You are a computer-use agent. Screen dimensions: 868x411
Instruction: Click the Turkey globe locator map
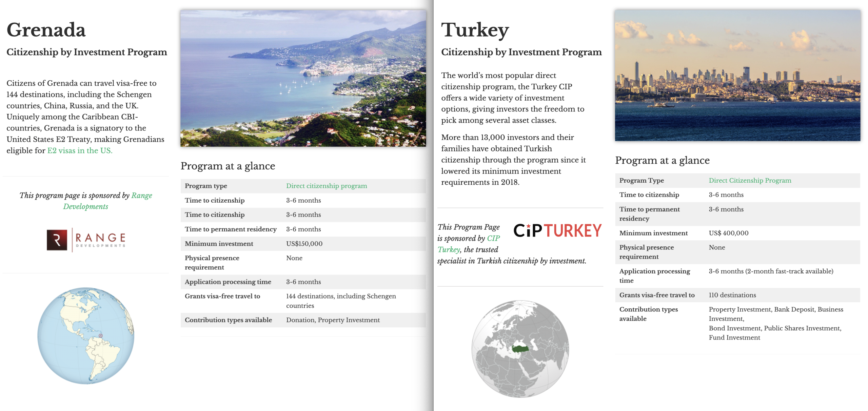(x=520, y=348)
